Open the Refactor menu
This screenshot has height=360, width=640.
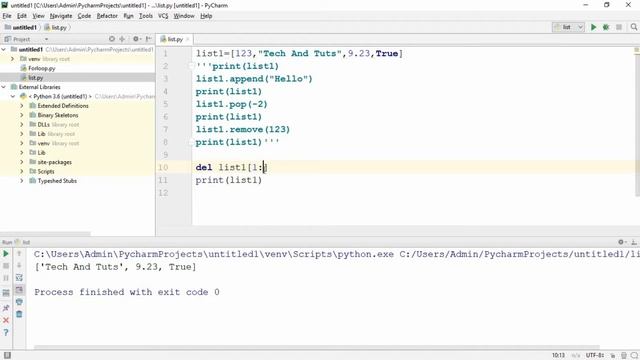pyautogui.click(x=107, y=16)
